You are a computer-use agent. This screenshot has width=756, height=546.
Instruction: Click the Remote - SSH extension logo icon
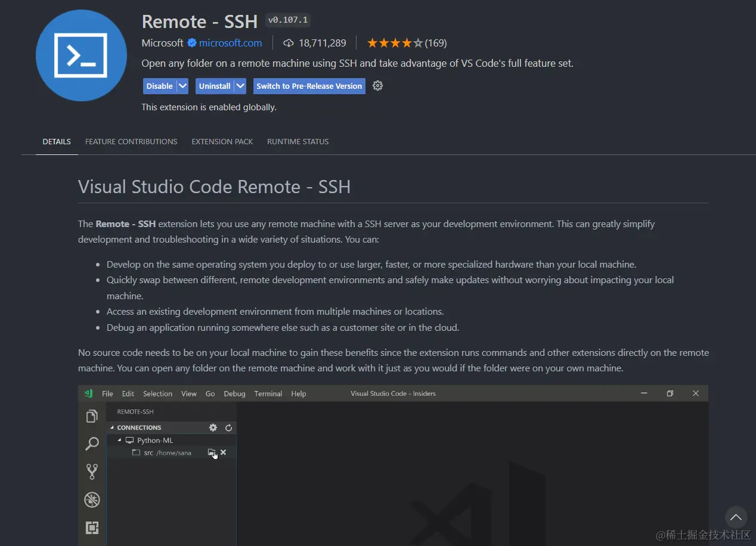pos(81,56)
